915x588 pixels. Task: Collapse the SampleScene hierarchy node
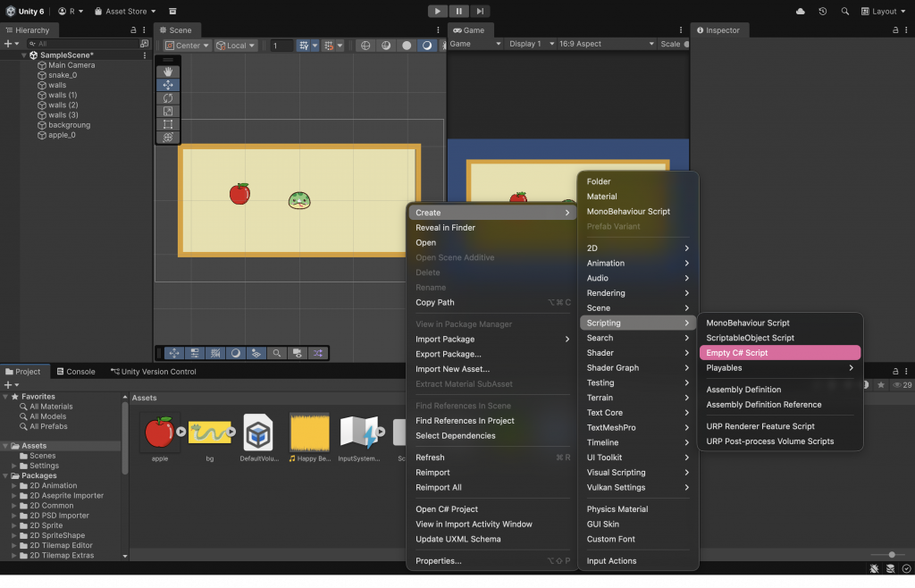click(x=24, y=55)
